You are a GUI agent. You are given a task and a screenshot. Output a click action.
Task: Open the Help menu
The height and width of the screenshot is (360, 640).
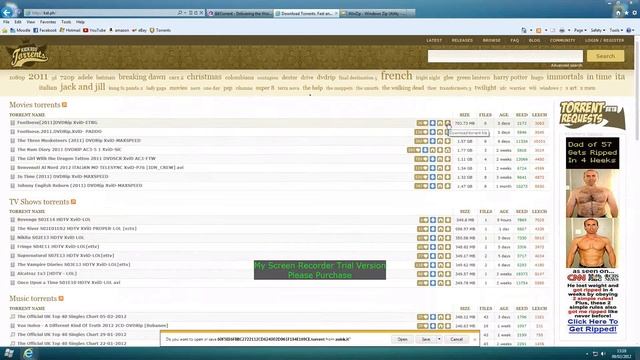coord(80,22)
